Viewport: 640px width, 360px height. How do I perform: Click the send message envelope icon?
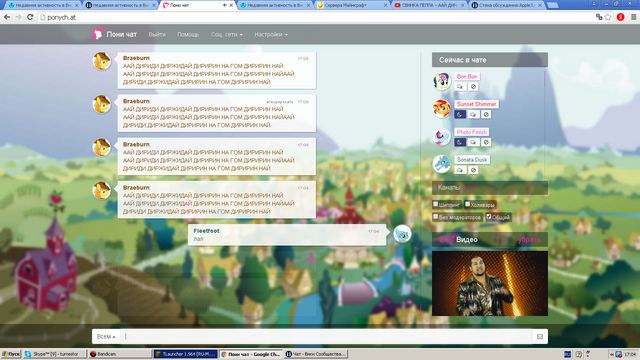(540, 337)
